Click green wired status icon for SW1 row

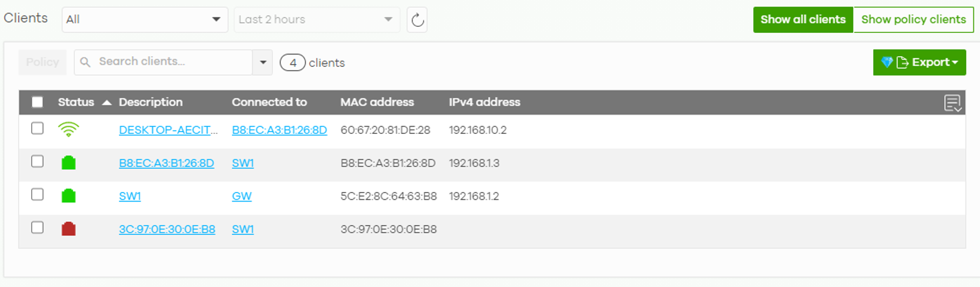point(69,196)
